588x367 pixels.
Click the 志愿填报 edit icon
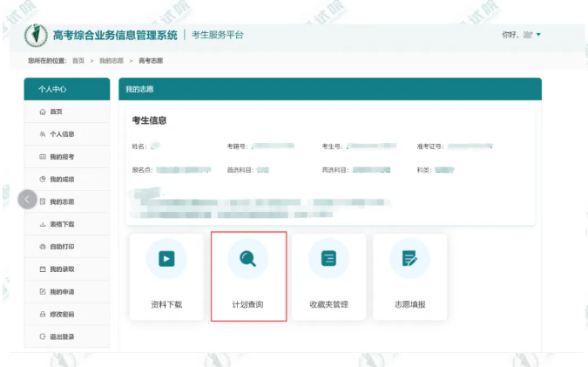point(409,259)
